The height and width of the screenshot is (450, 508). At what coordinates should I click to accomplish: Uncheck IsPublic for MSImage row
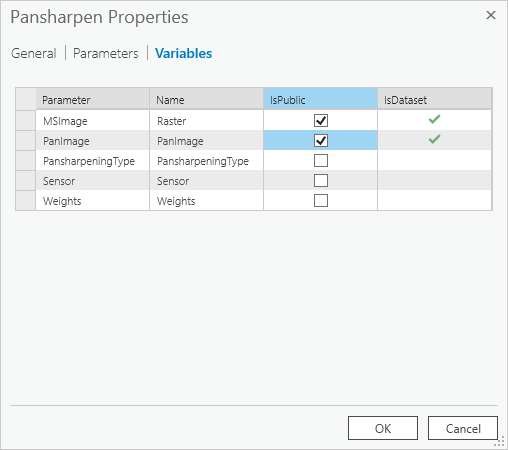321,120
